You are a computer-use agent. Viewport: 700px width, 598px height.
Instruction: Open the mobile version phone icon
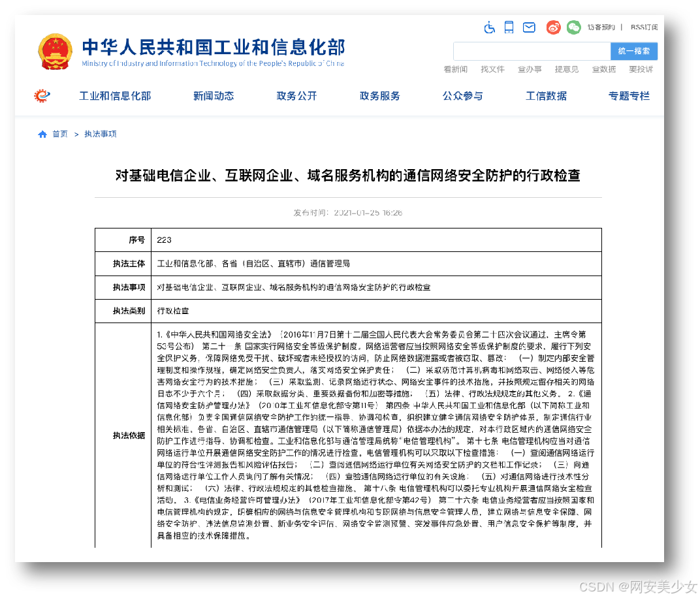(509, 27)
